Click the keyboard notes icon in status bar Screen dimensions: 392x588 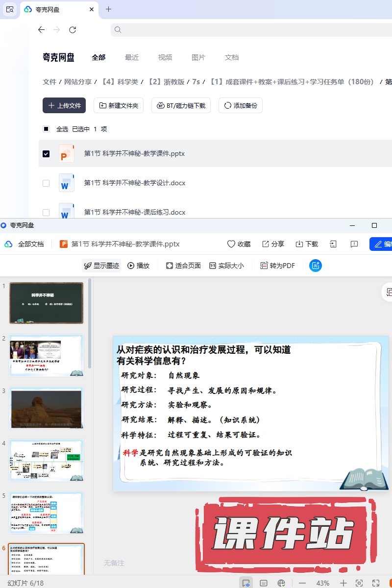point(264,583)
